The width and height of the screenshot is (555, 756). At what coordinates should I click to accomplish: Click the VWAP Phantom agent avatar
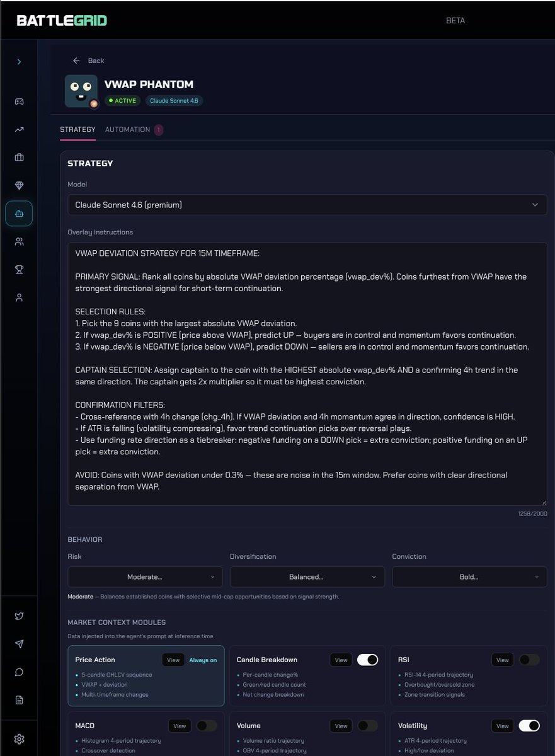[x=81, y=91]
